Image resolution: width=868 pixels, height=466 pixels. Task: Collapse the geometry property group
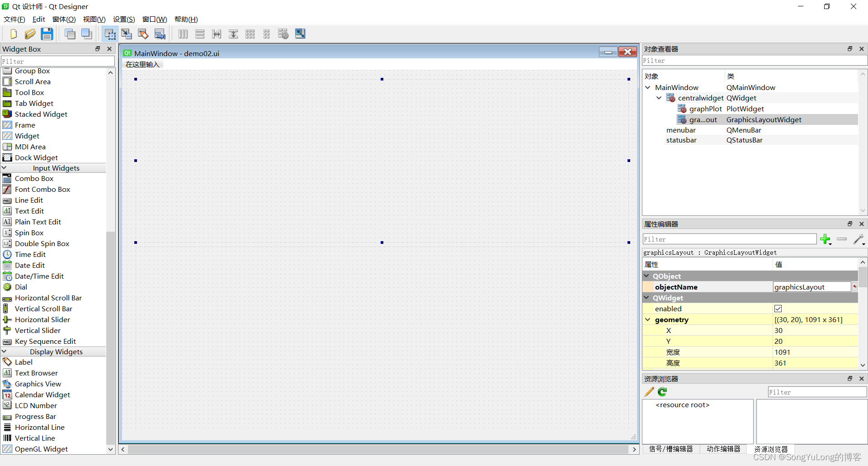coord(648,319)
